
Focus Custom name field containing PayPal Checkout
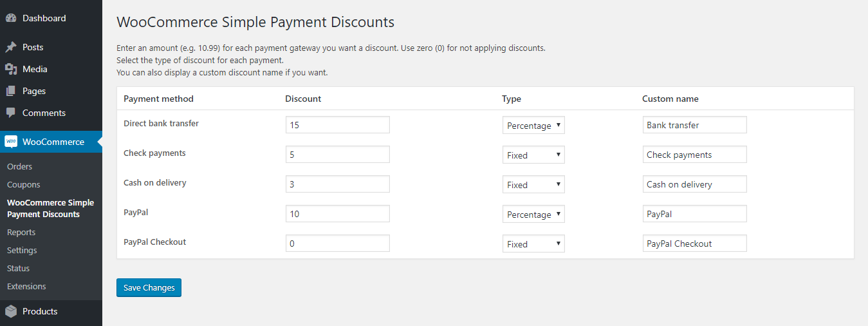pyautogui.click(x=694, y=244)
